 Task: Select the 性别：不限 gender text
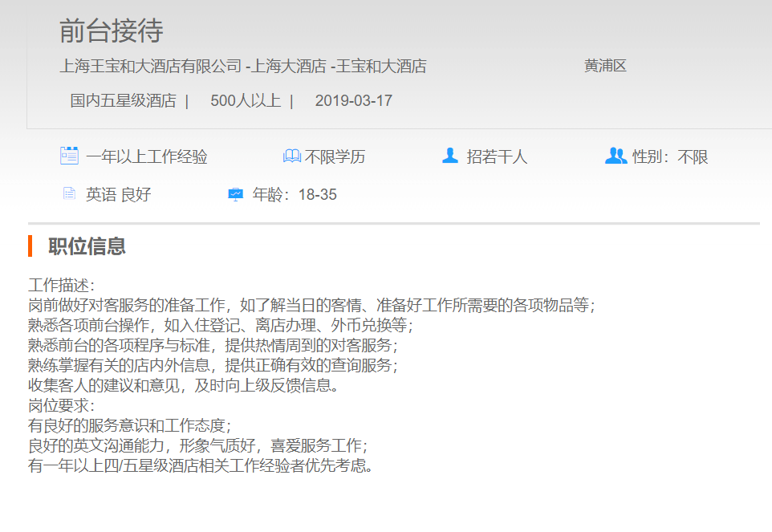[670, 157]
